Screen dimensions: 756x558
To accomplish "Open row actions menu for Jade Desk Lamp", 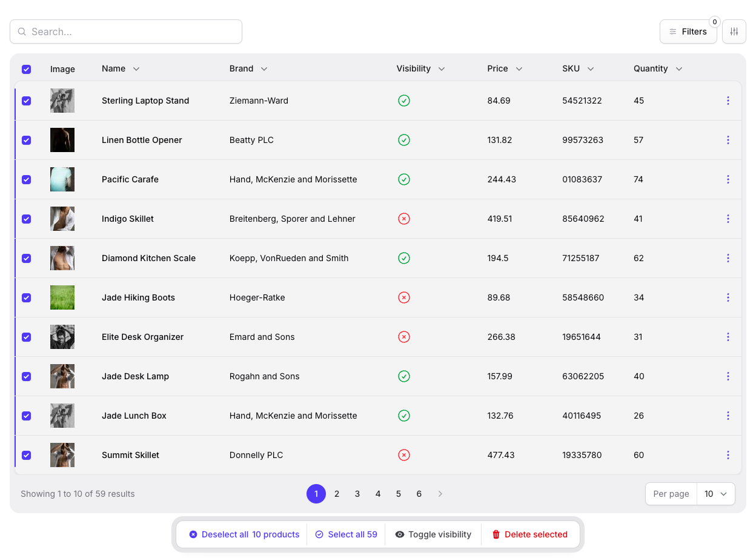I will pyautogui.click(x=728, y=376).
